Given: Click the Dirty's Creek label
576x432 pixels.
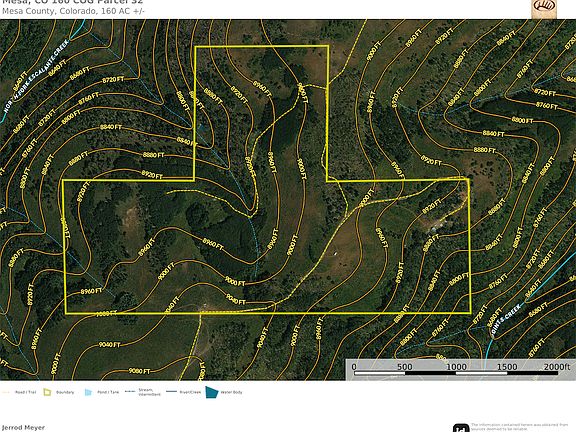Looking at the screenshot, I should [x=506, y=320].
